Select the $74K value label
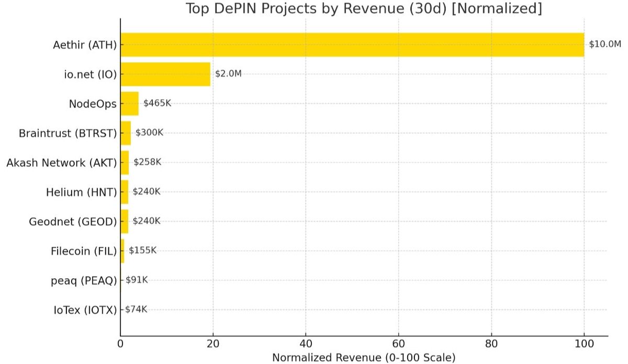 tap(136, 309)
